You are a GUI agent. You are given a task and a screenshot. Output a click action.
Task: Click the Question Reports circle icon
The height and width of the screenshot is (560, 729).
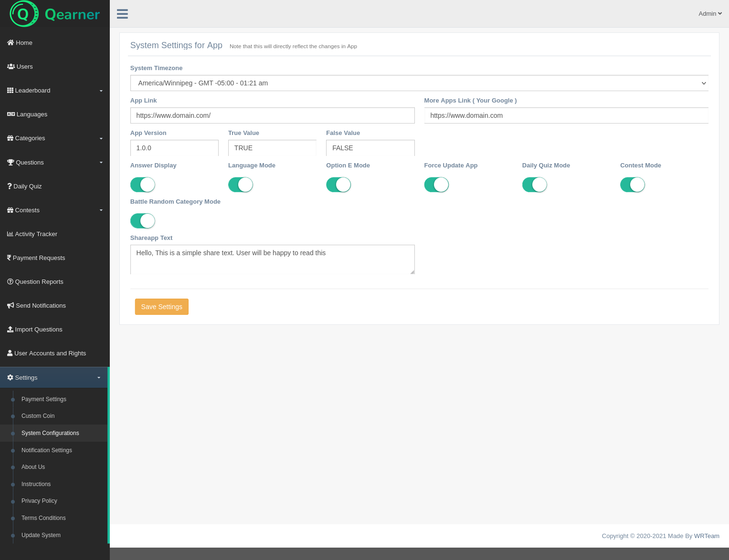click(10, 281)
